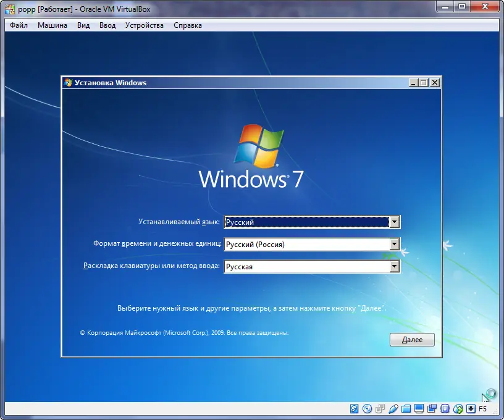The image size is (504, 420).
Task: Click the mouse integration status icon
Action: pyautogui.click(x=458, y=409)
